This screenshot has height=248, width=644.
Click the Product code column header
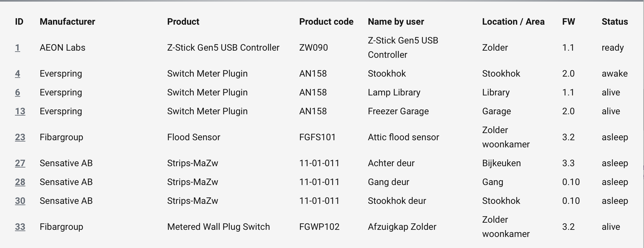326,22
